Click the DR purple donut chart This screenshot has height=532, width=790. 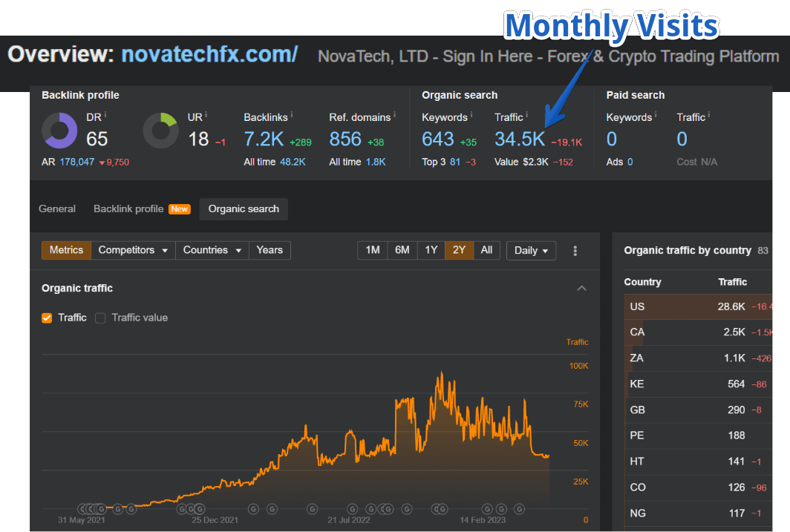pos(59,131)
